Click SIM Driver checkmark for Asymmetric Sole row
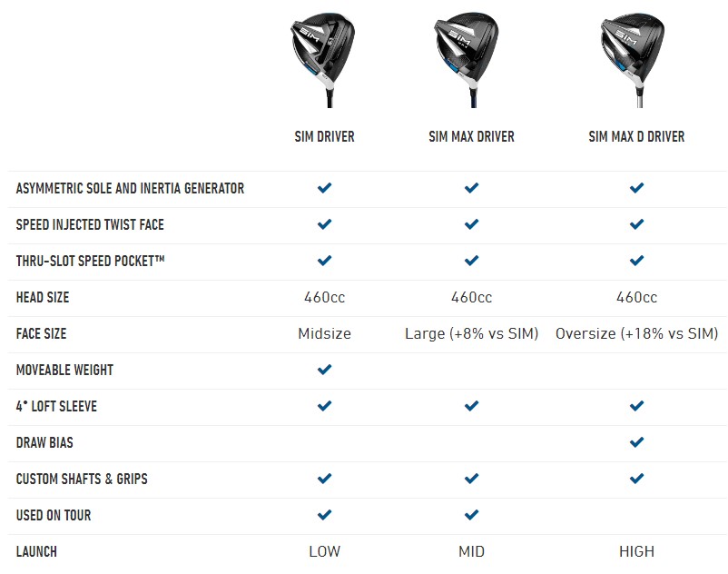This screenshot has height=574, width=728. (x=325, y=188)
